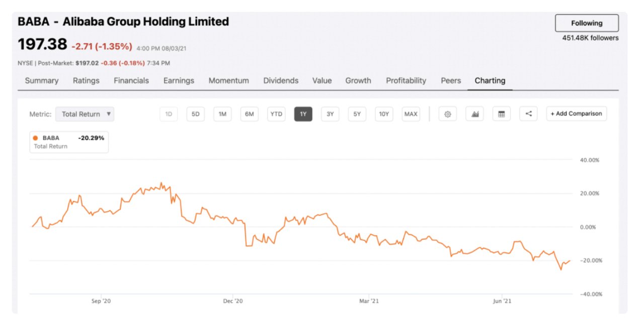Viewport: 644px width, 321px height.
Task: Select the 3Y time range
Action: (x=330, y=114)
